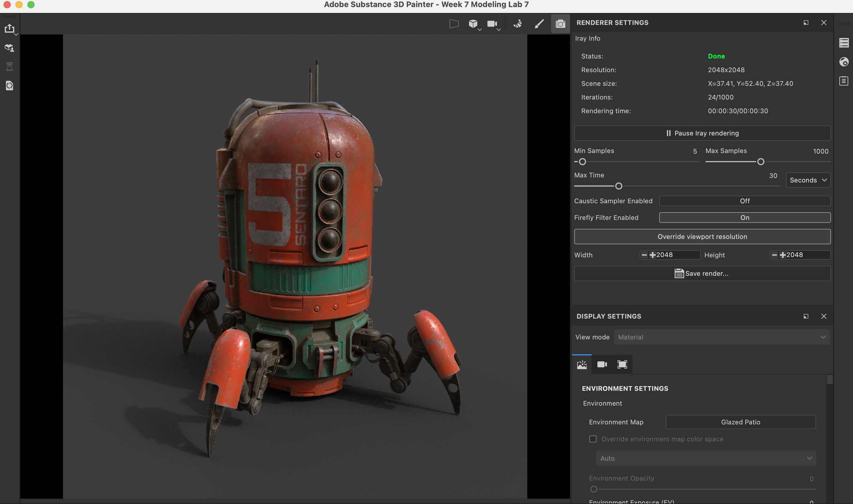Viewport: 853px width, 504px height.
Task: Select the camera view icon in toolbar
Action: point(491,24)
